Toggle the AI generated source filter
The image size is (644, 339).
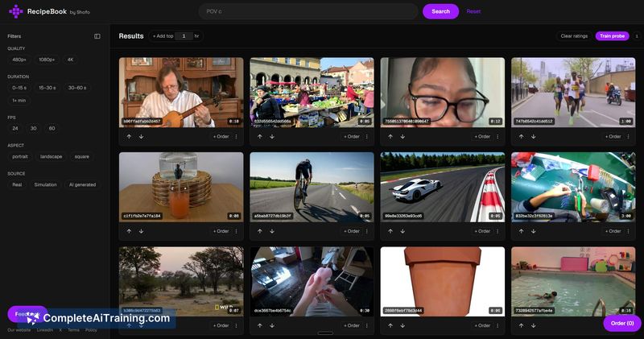tap(82, 185)
